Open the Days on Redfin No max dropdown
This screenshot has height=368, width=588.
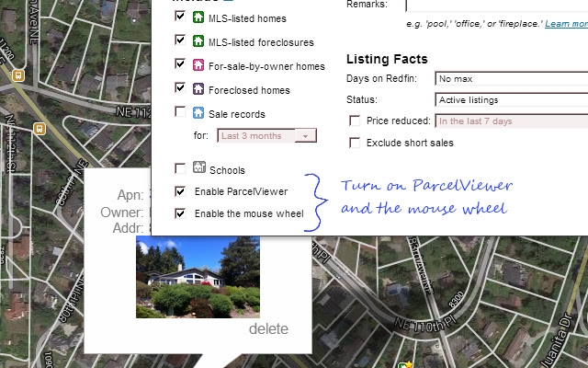(x=512, y=79)
